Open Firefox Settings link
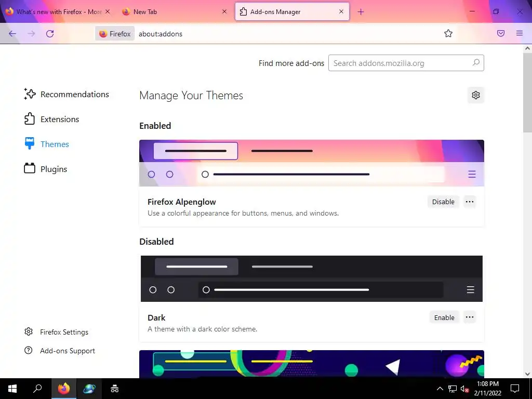 tap(56, 332)
